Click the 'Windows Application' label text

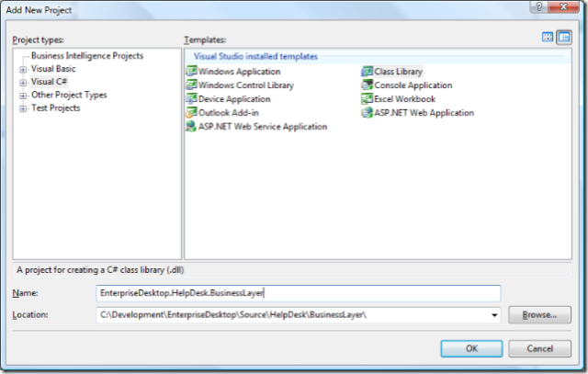[x=239, y=72]
